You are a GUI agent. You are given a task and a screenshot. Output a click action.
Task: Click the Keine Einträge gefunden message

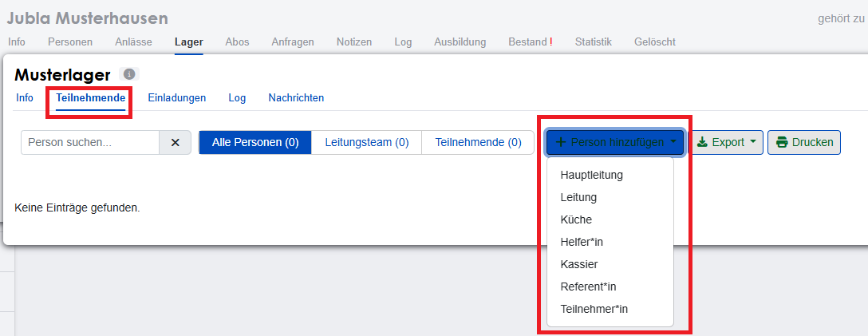tap(77, 208)
